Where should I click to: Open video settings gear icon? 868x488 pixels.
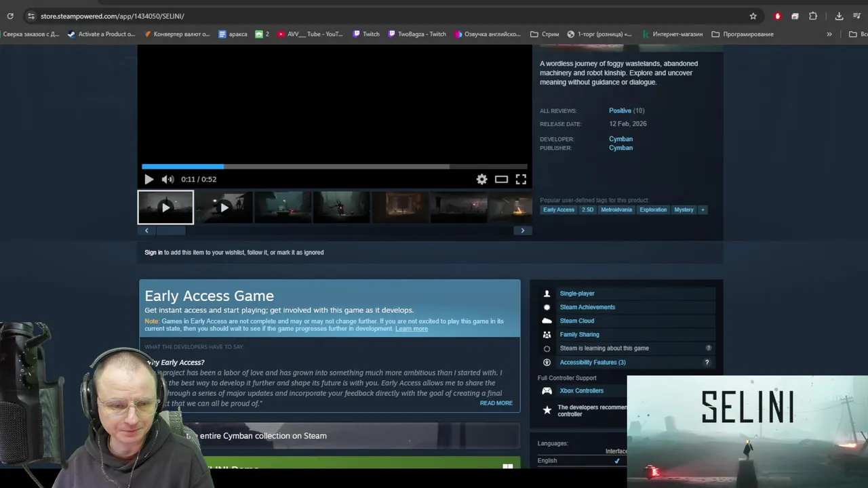click(x=481, y=179)
